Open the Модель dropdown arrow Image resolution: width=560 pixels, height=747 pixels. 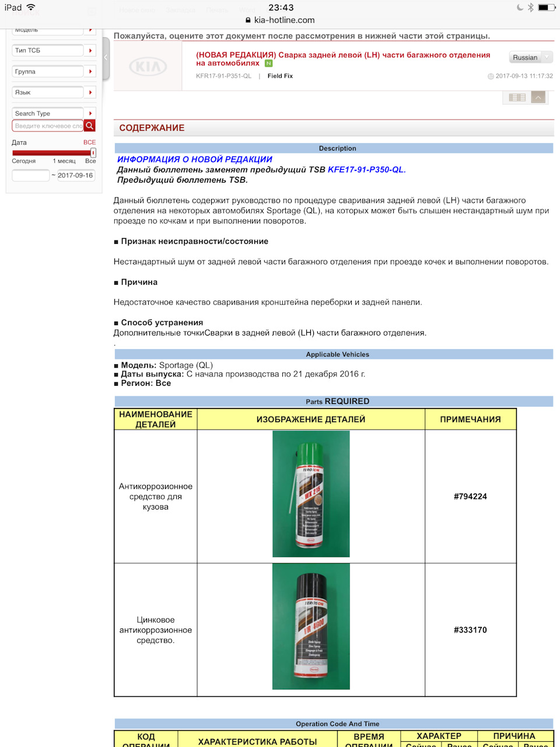point(90,30)
